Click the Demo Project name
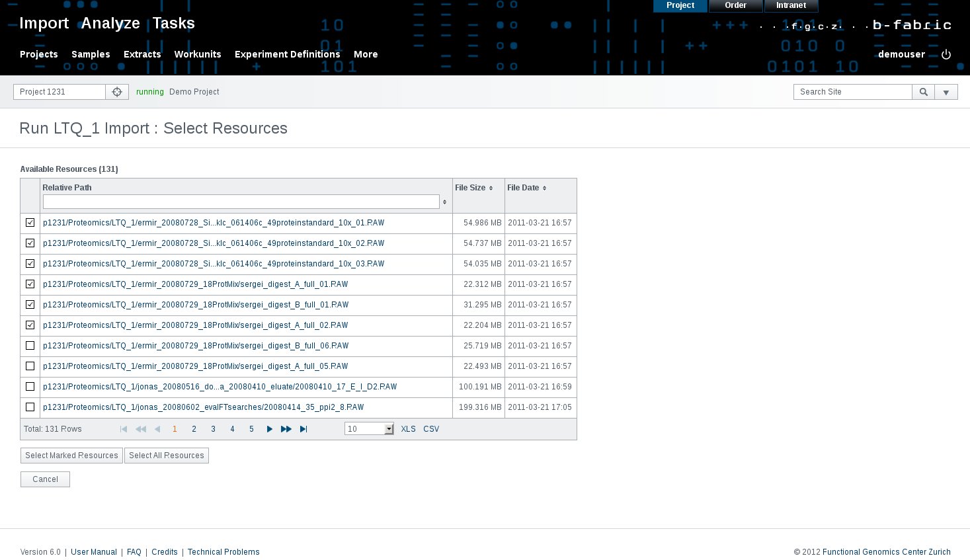This screenshot has width=970, height=560. tap(194, 92)
